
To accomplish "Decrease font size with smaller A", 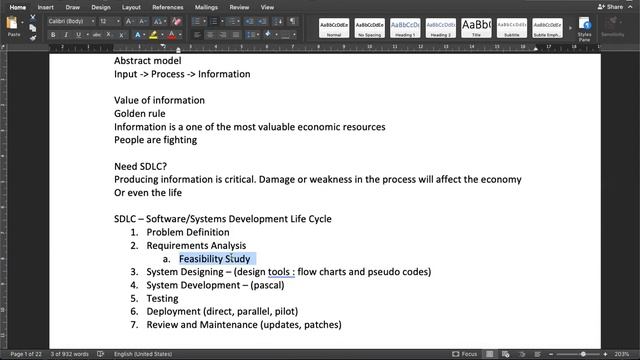I will tap(142, 21).
